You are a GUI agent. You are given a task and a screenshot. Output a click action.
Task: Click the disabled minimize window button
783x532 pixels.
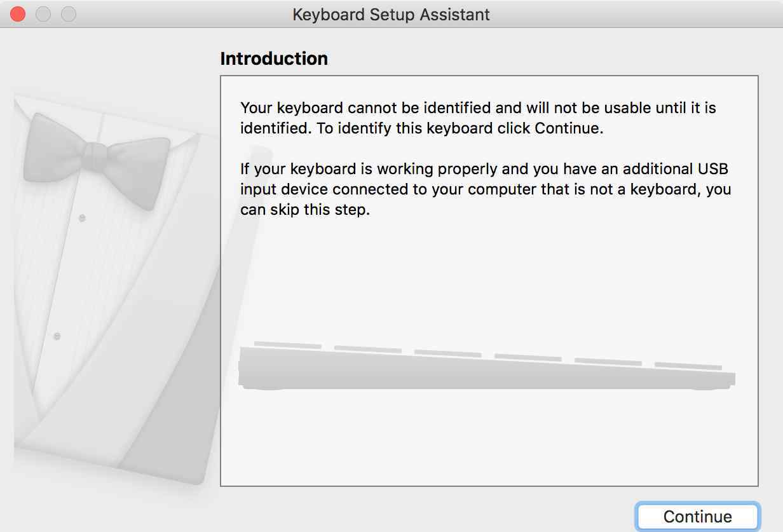43,14
